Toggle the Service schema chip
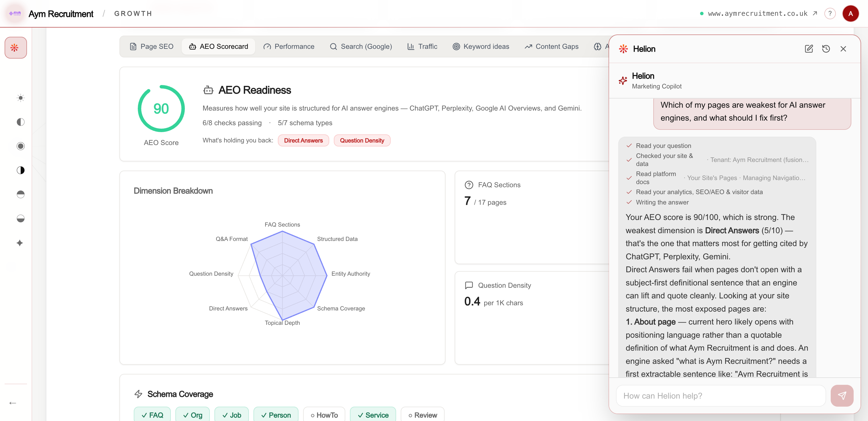 pos(373,415)
